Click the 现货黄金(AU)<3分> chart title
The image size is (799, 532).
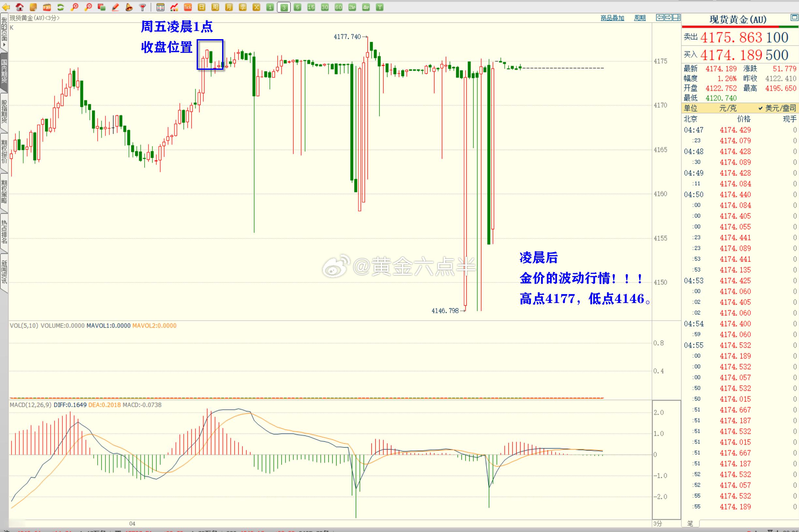pos(35,18)
